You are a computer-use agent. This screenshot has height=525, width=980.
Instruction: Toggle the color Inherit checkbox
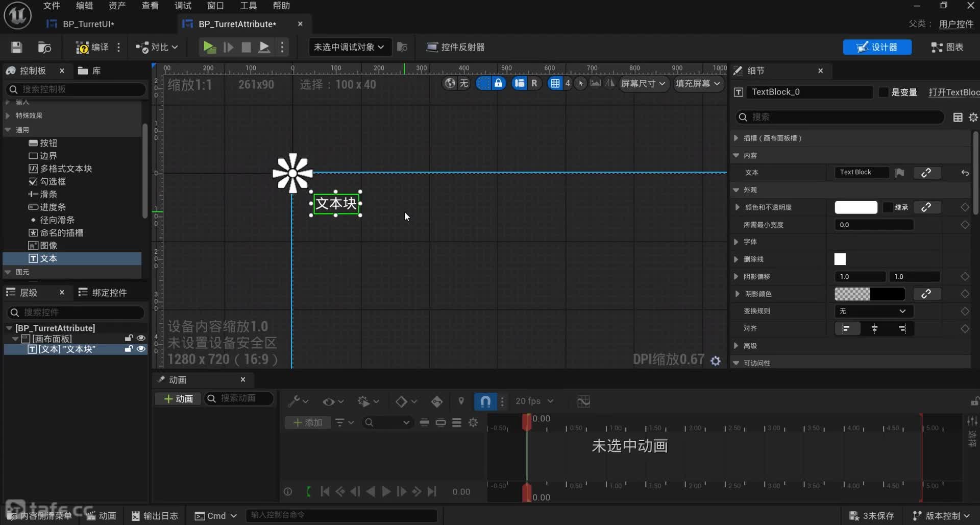point(888,207)
